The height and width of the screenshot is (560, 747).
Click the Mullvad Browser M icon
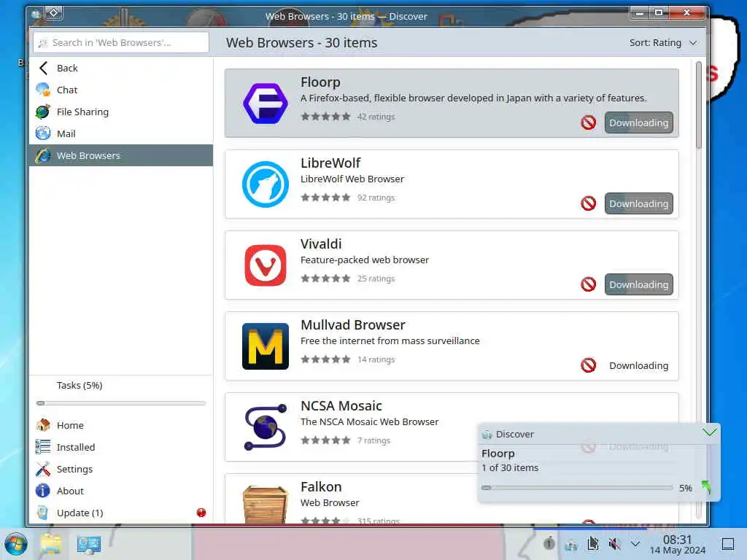(266, 346)
